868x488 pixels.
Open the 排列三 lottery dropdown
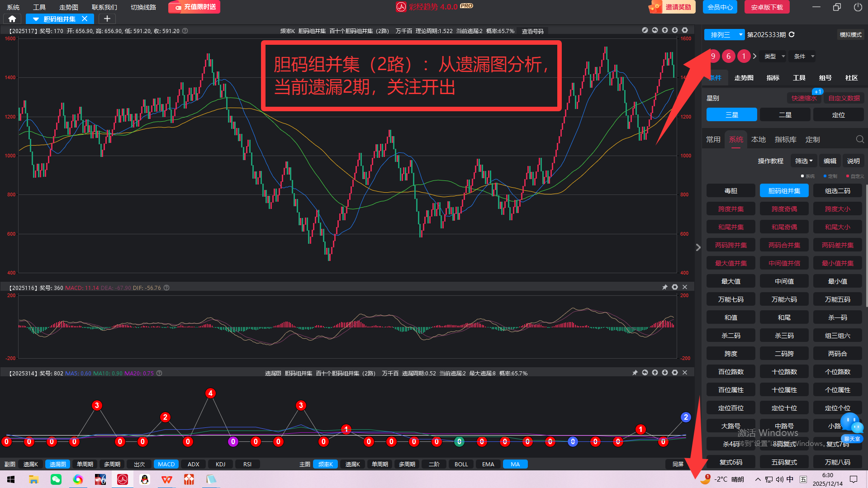click(724, 35)
